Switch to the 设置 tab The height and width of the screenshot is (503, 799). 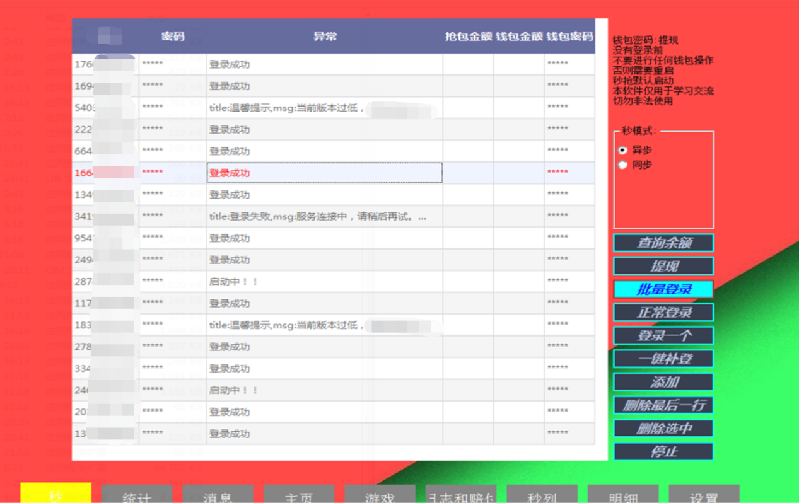(704, 495)
